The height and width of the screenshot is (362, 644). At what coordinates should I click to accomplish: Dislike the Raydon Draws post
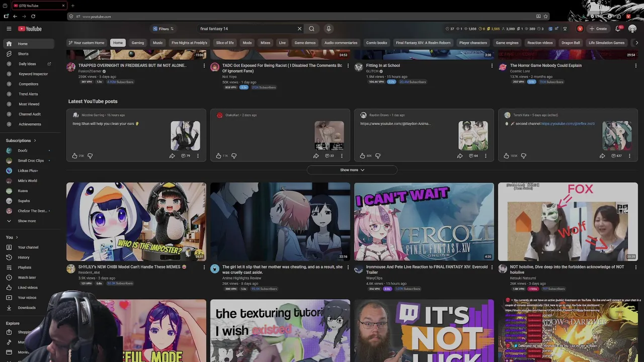378,156
